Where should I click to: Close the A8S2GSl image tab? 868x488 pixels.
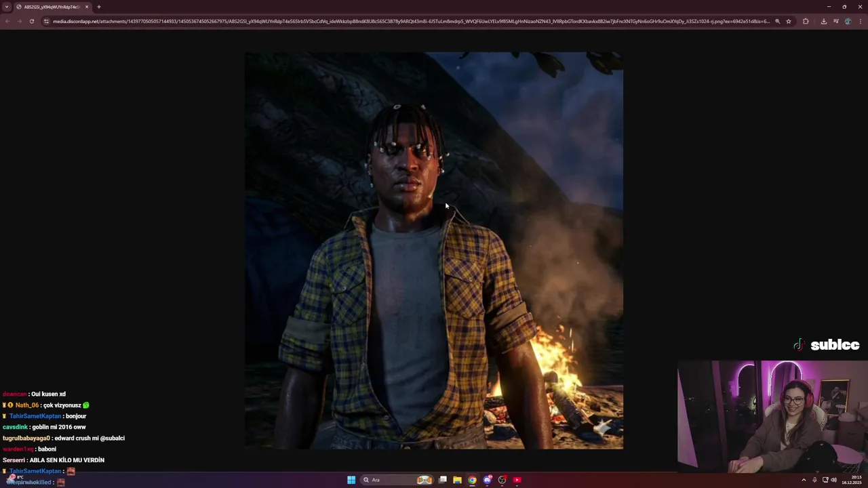pyautogui.click(x=87, y=7)
